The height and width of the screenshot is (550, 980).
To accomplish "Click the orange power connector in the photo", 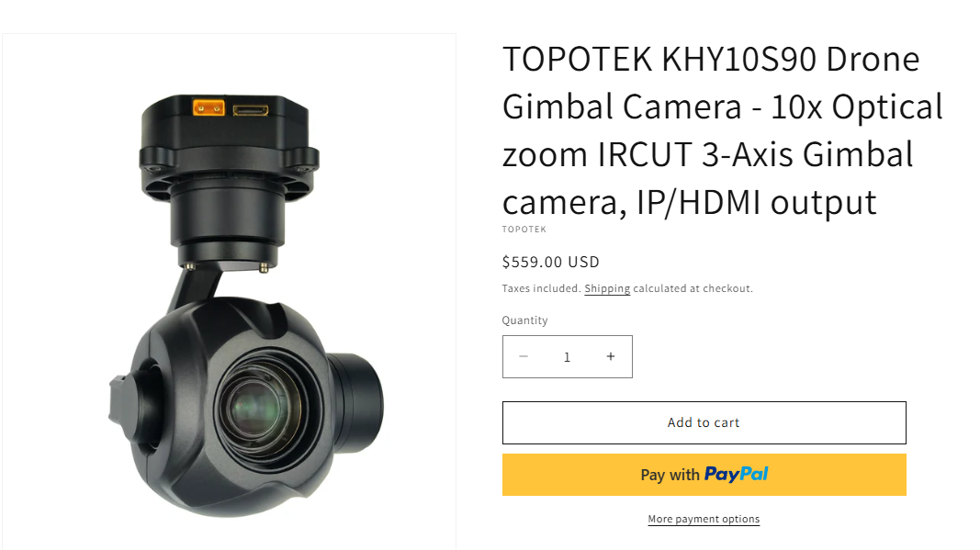I will [208, 107].
